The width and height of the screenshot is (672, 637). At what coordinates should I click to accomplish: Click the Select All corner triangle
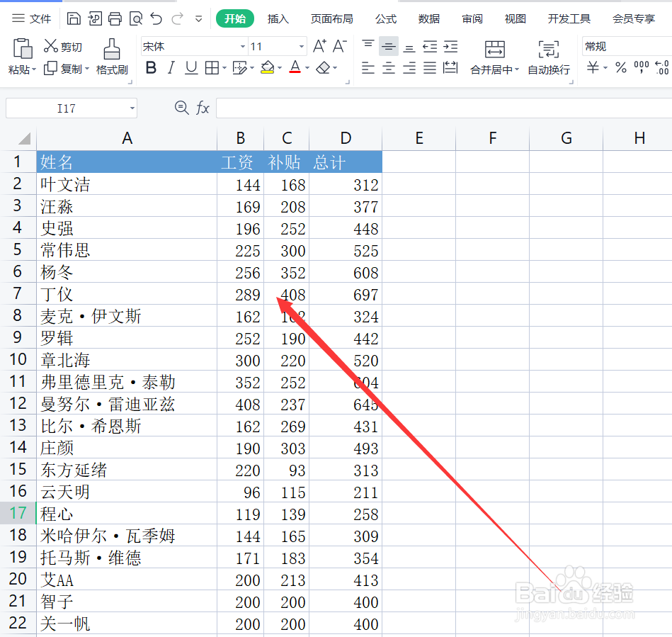24,139
